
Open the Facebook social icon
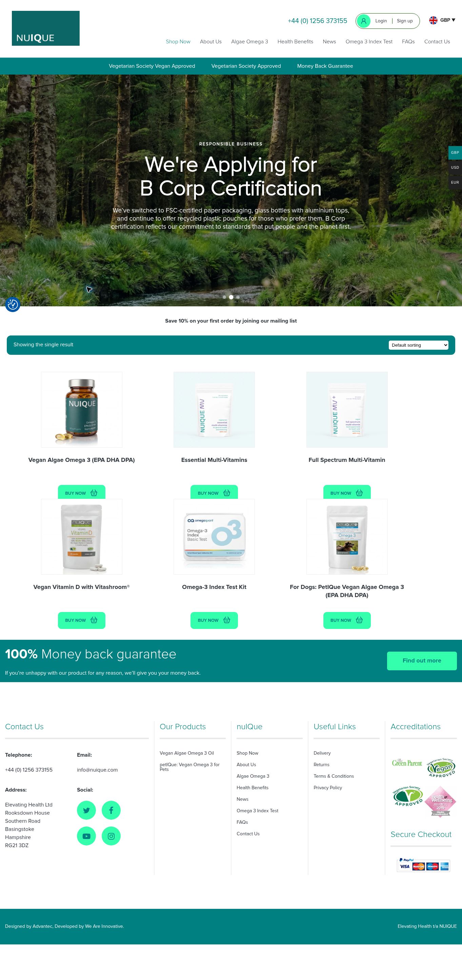pos(111,810)
